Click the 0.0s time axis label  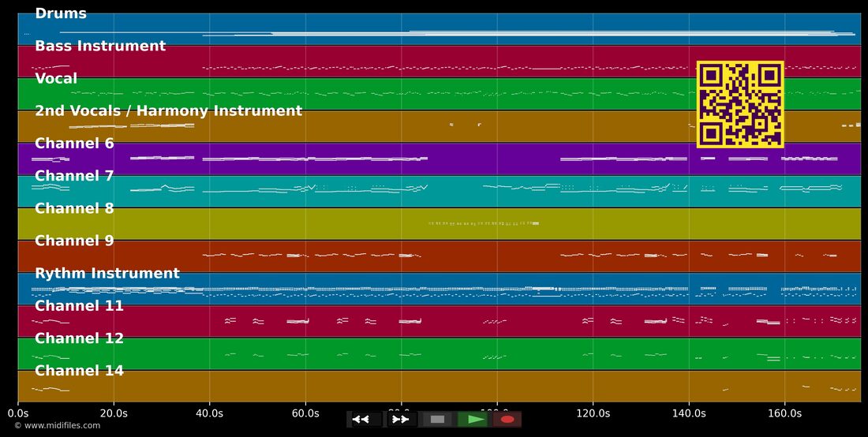(x=17, y=413)
